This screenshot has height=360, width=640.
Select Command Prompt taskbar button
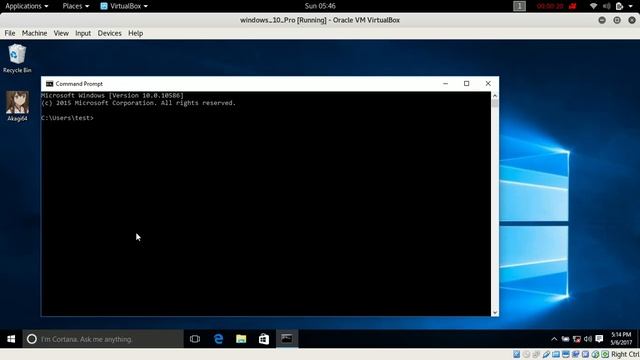tap(287, 339)
